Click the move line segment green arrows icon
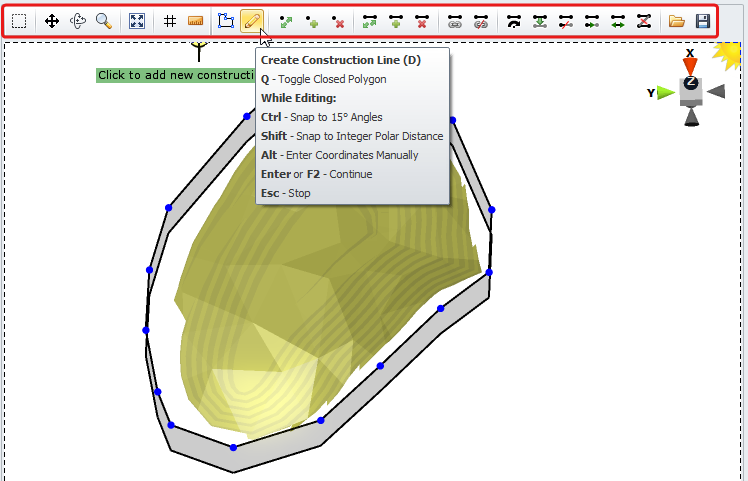 pos(370,21)
